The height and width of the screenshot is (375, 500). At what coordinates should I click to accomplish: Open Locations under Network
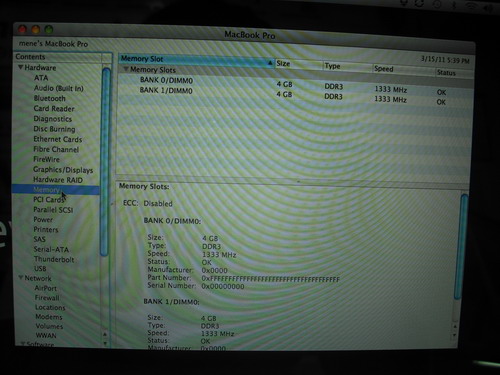[x=50, y=307]
